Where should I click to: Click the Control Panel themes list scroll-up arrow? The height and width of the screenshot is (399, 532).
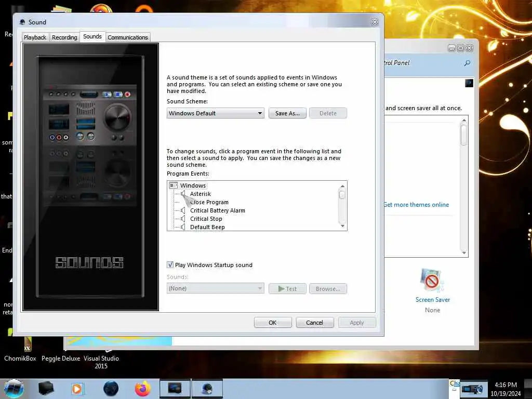[x=464, y=121]
